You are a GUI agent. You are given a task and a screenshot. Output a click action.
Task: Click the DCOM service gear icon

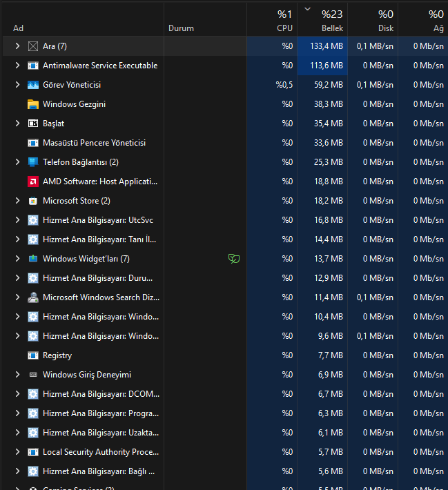(33, 394)
